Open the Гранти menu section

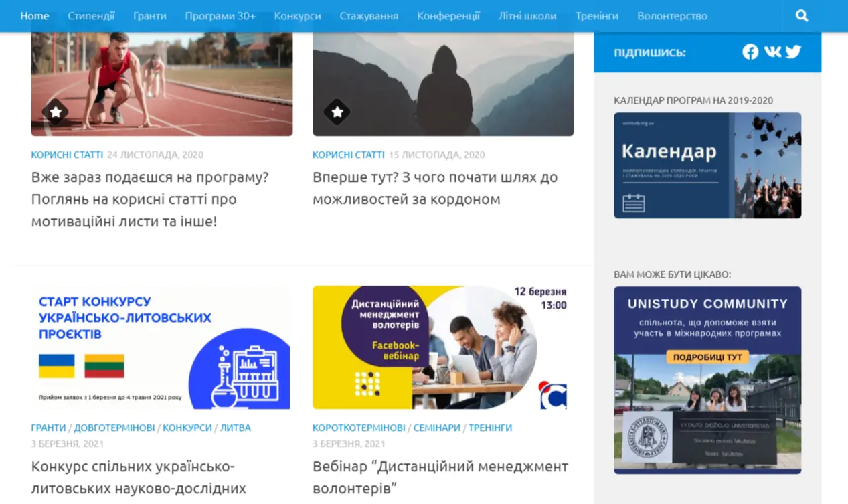(150, 16)
